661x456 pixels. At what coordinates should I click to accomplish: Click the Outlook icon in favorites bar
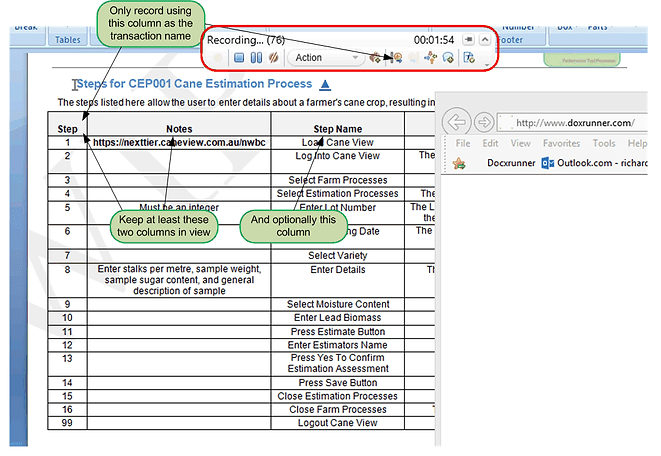(548, 163)
